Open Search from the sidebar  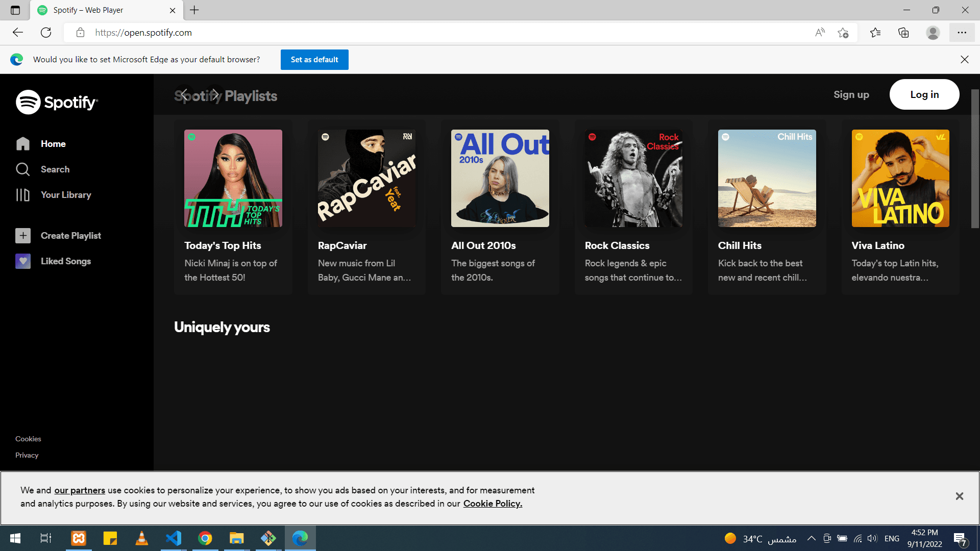pos(43,169)
